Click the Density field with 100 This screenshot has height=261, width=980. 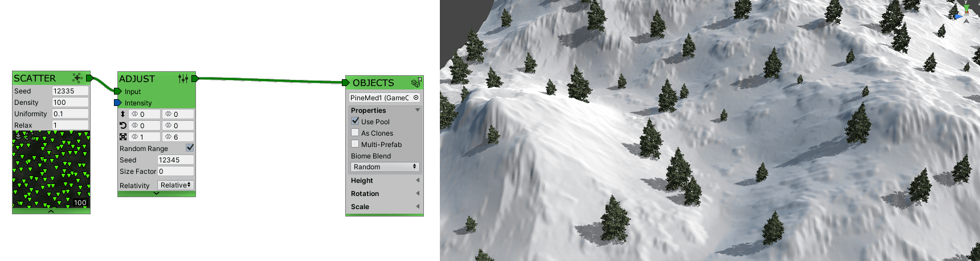tap(70, 102)
